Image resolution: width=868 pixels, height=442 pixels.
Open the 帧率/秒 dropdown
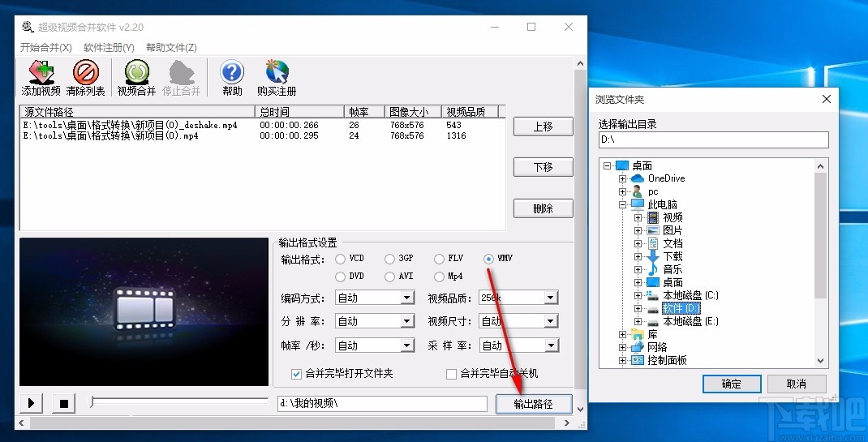pyautogui.click(x=407, y=345)
